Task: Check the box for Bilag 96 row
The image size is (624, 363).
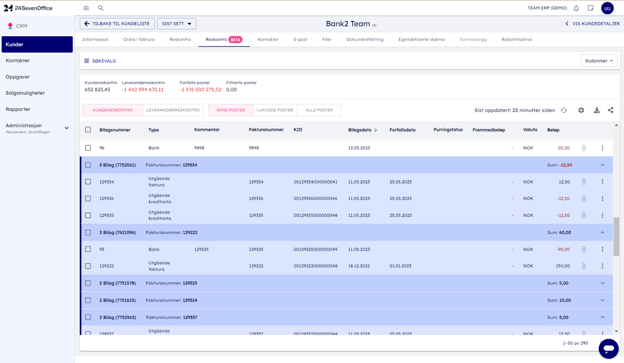Action: point(88,148)
